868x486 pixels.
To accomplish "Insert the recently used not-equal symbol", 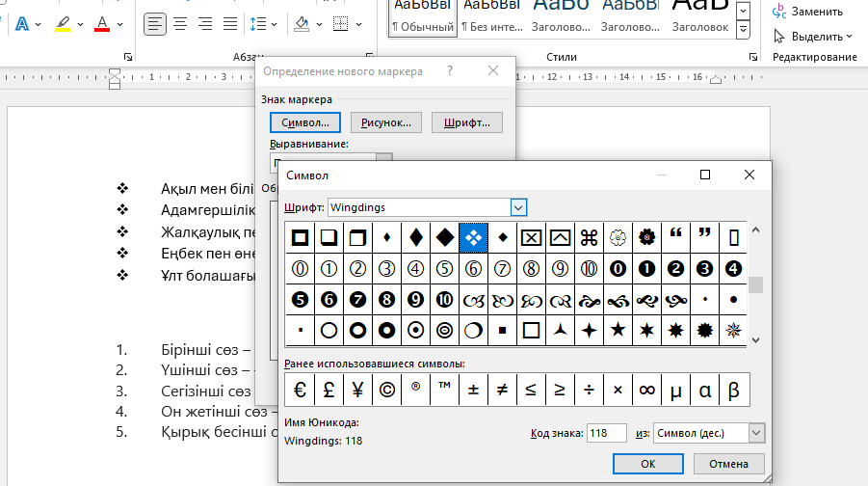I will [x=502, y=391].
